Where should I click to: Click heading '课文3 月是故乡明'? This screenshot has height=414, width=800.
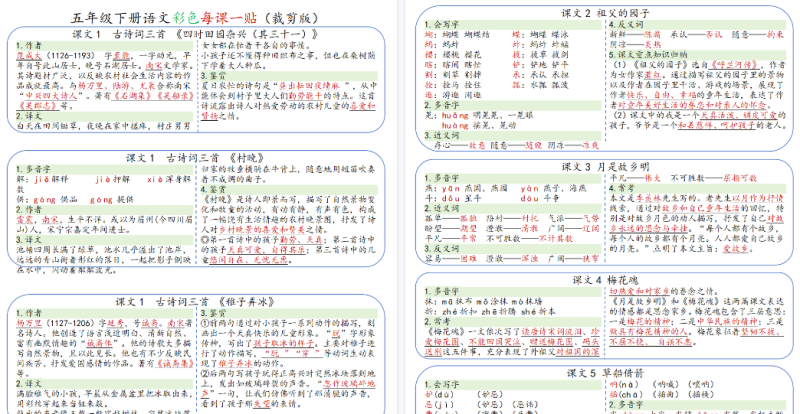coord(605,167)
